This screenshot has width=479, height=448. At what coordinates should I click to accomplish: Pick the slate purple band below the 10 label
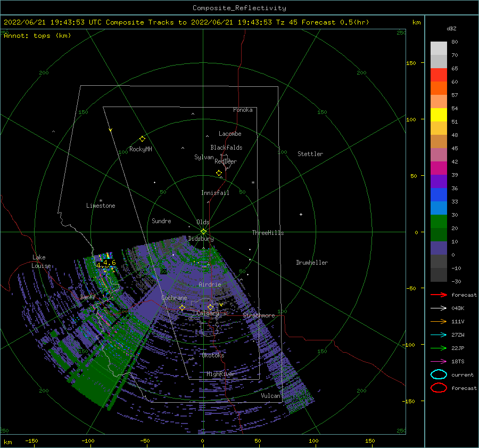click(x=439, y=248)
